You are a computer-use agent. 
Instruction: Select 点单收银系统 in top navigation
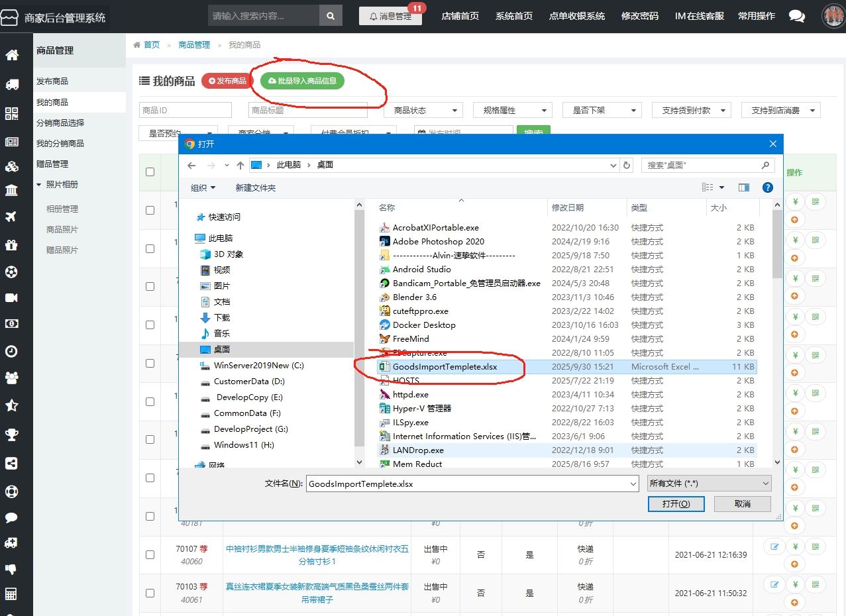point(577,16)
